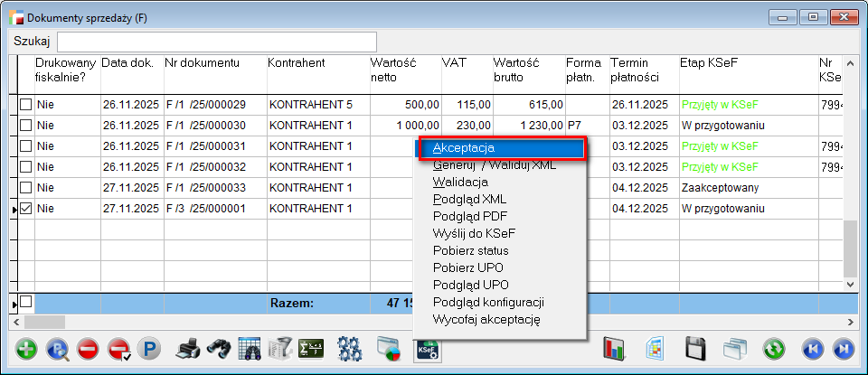
Task: Click the red minus delete icon
Action: (88, 349)
